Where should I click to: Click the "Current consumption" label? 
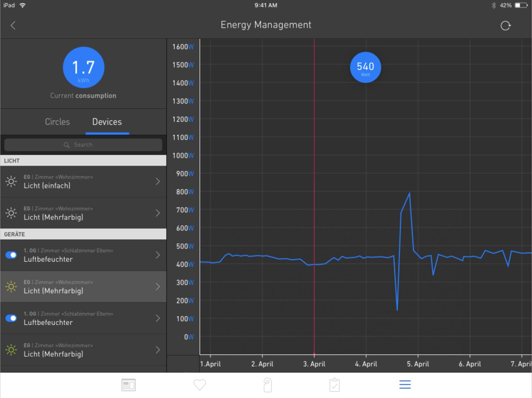(x=83, y=96)
